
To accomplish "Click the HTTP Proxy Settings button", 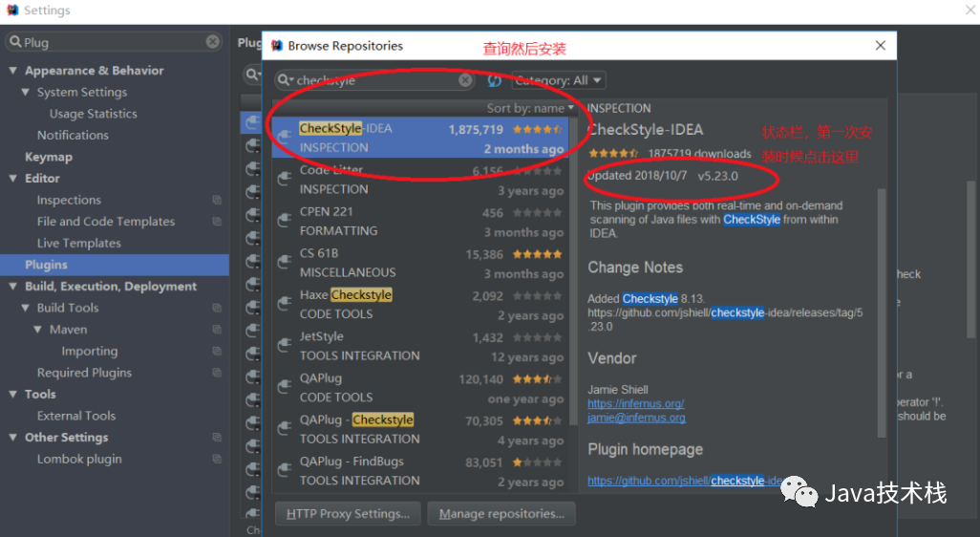I will (348, 514).
